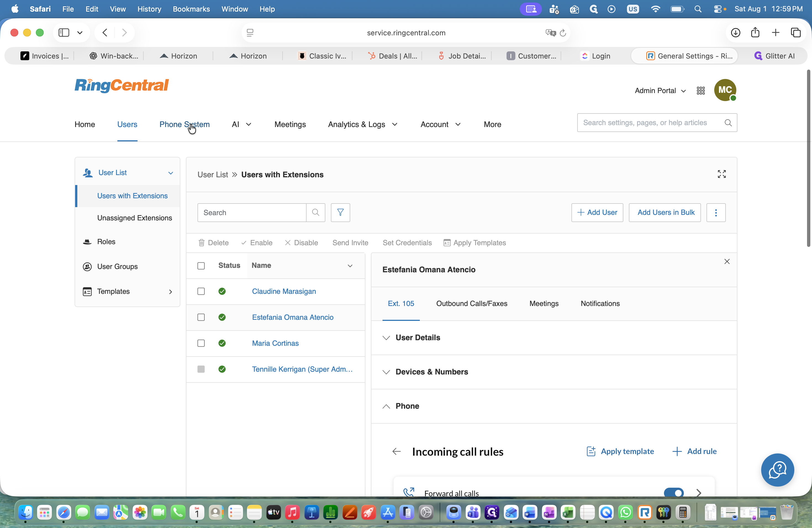
Task: Click the user list Search field
Action: (252, 212)
